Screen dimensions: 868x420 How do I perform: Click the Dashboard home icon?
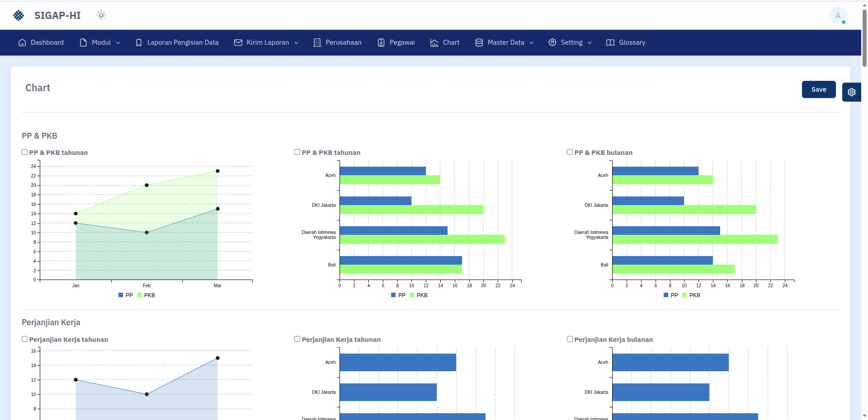(x=22, y=42)
